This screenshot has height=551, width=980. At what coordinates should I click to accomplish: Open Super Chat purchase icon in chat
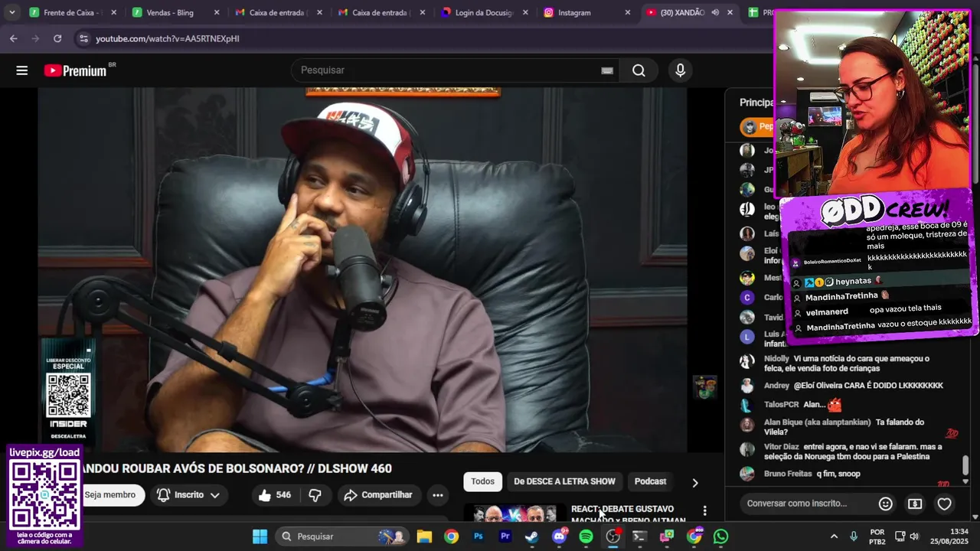coord(915,504)
